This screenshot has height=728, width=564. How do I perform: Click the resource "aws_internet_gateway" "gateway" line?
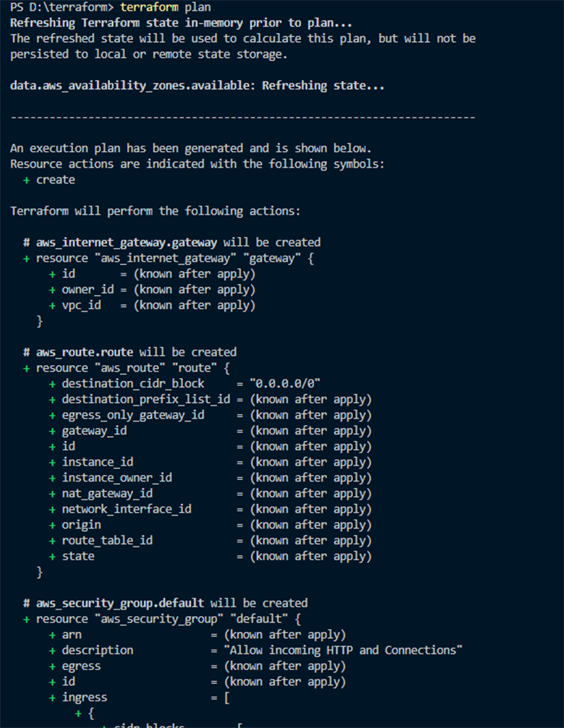[x=174, y=258]
